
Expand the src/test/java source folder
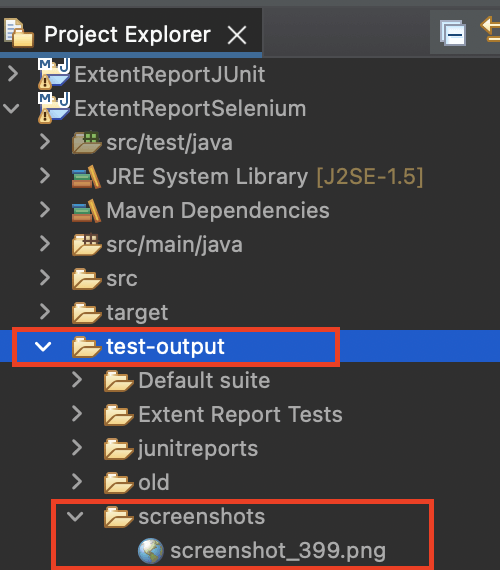(x=45, y=142)
